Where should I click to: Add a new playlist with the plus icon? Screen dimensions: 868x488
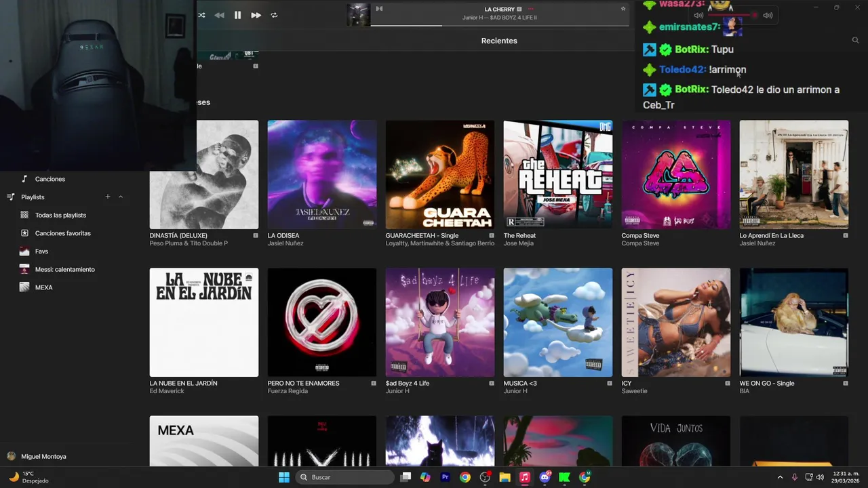107,197
